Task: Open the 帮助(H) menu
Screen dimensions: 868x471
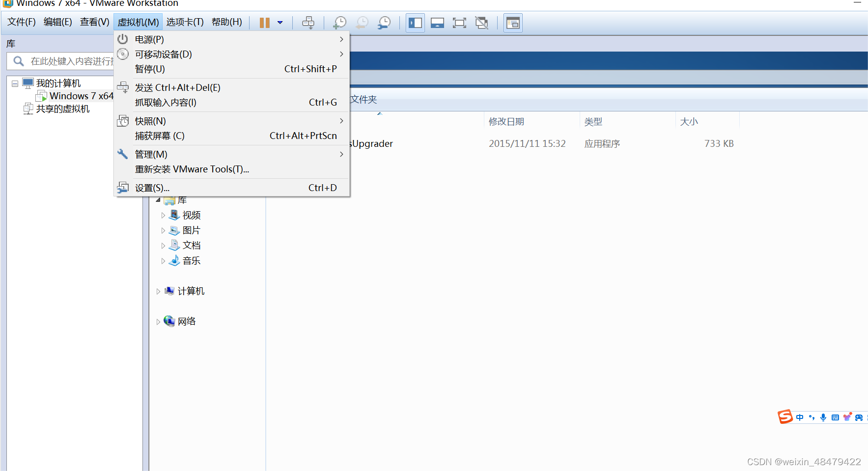Action: 227,22
